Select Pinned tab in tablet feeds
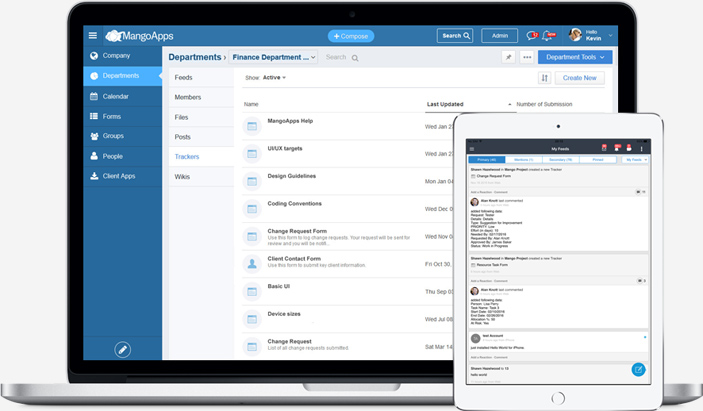 (x=598, y=160)
